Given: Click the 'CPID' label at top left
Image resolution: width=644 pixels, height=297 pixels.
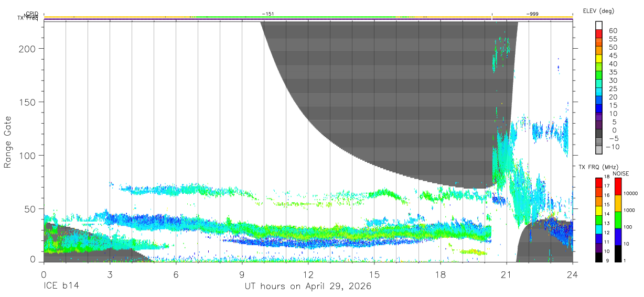Looking at the screenshot, I should tap(31, 14).
